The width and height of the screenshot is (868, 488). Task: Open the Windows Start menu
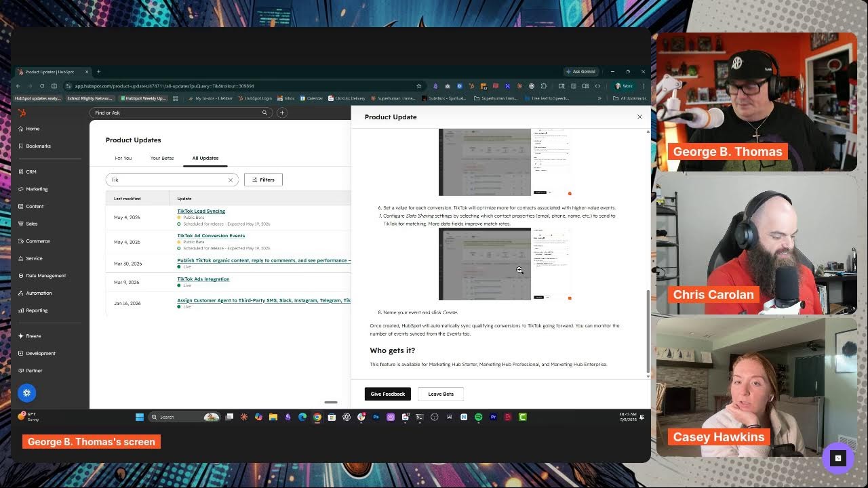point(140,417)
